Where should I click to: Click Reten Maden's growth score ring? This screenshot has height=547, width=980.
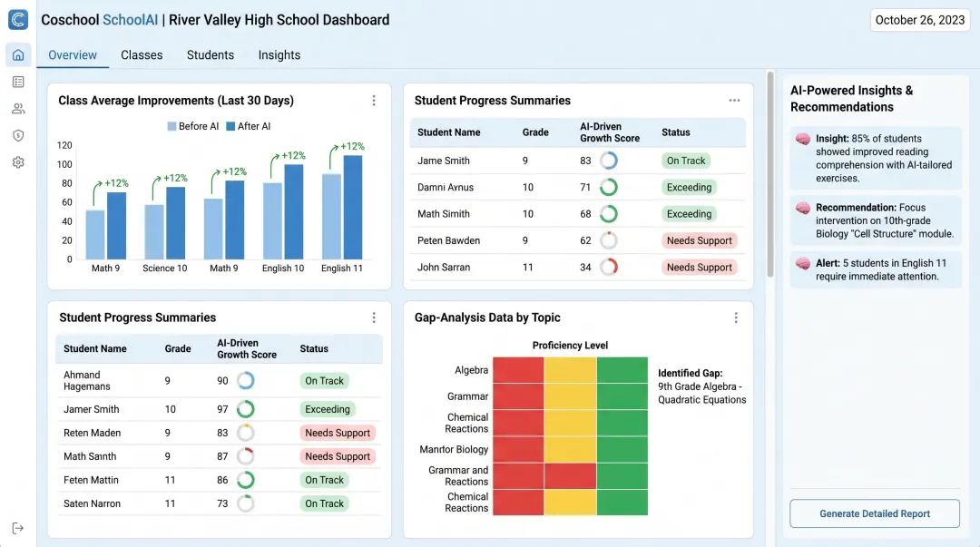(x=246, y=433)
